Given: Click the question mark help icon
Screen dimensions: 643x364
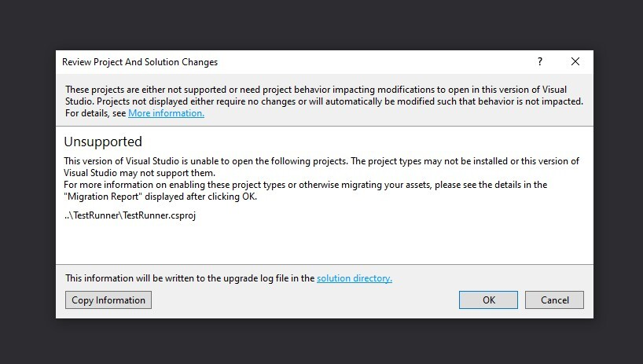Looking at the screenshot, I should pos(540,61).
